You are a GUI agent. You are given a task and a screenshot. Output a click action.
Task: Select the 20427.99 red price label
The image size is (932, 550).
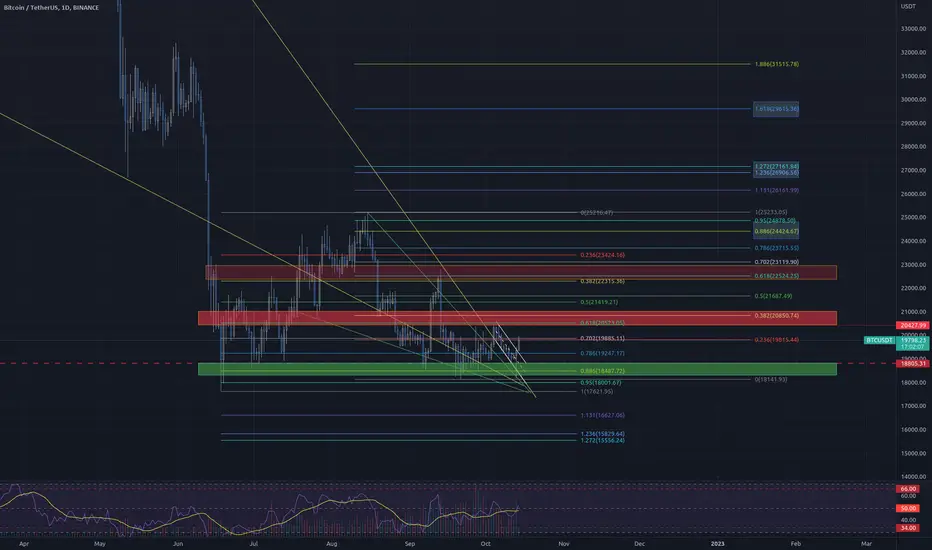tap(913, 326)
